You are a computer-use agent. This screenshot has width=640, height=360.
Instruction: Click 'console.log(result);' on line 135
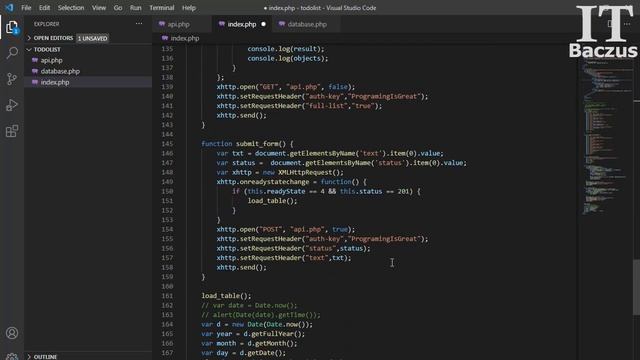point(286,49)
